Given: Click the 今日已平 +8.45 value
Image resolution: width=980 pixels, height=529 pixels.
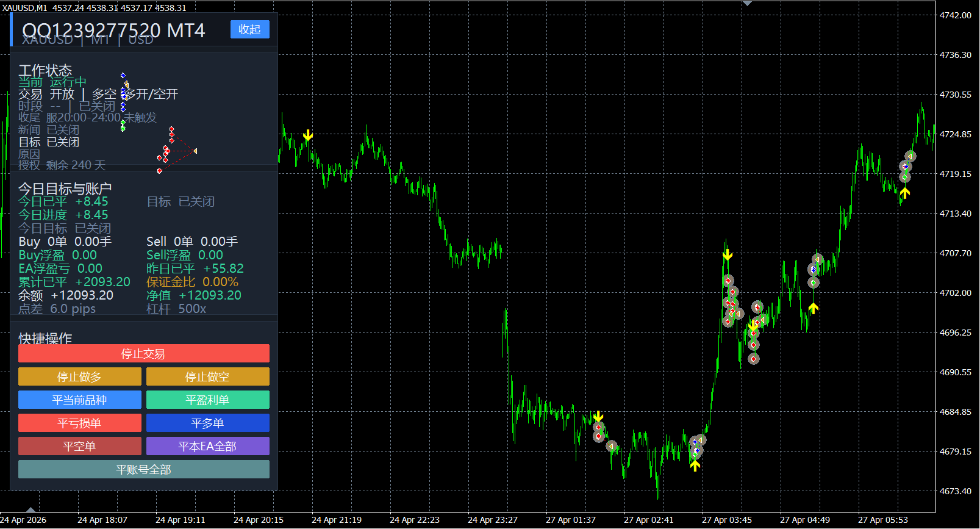Looking at the screenshot, I should [x=63, y=201].
